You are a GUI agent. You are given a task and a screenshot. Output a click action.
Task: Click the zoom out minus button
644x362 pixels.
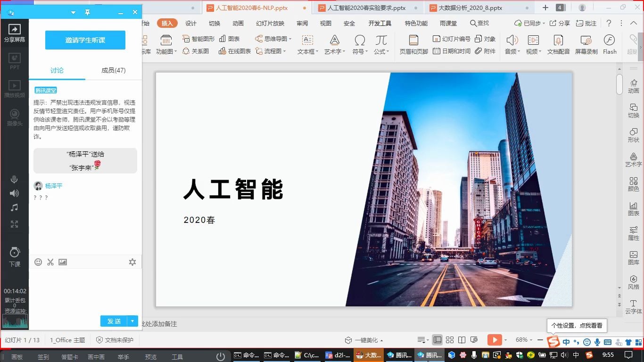click(540, 340)
